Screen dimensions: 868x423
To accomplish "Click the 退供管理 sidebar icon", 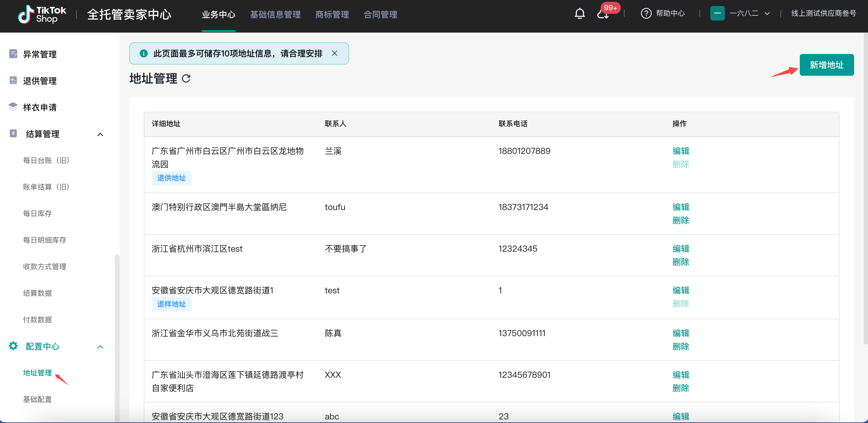I will coord(13,81).
